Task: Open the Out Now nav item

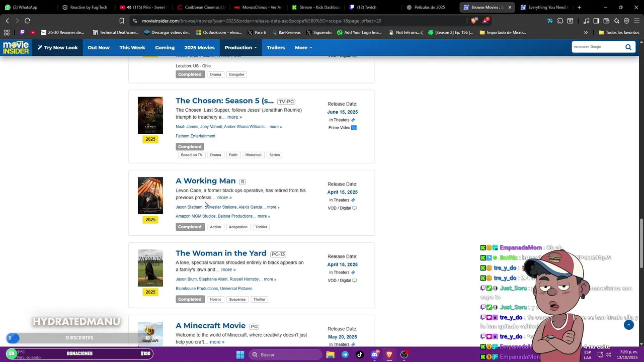Action: [x=99, y=47]
